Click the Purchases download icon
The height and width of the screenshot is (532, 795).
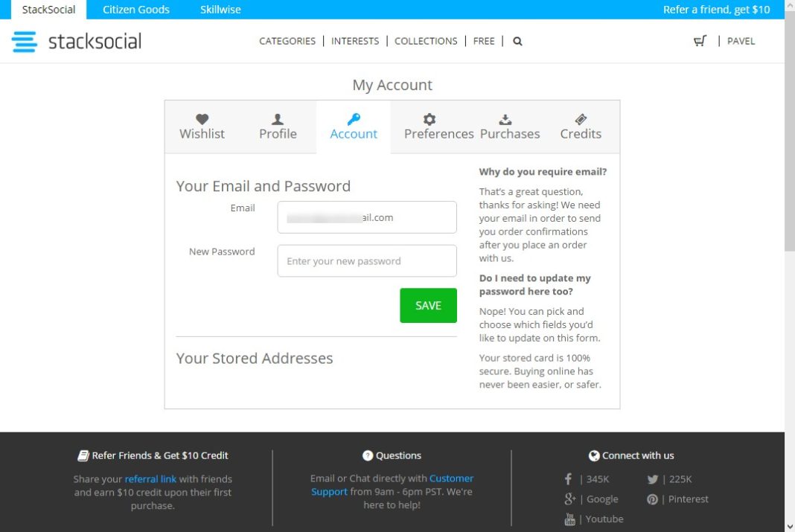click(x=505, y=119)
